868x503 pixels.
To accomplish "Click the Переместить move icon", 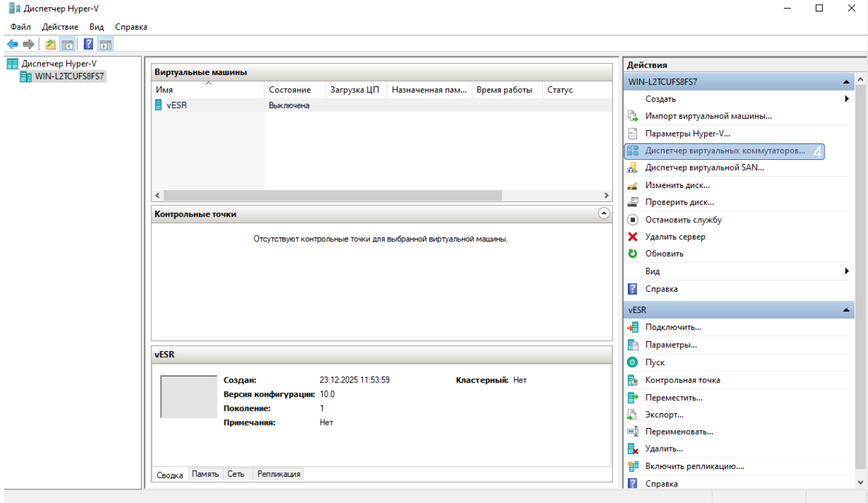I will [632, 397].
